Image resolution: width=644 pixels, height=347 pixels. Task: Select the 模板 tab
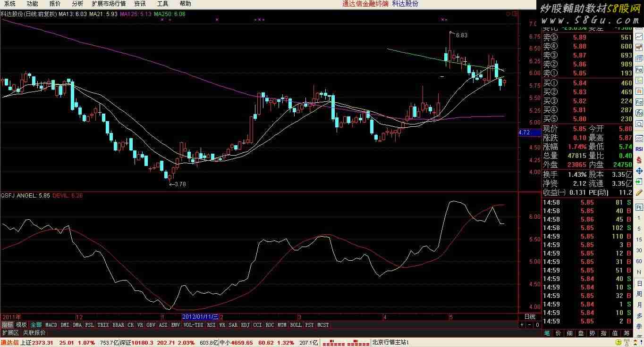pyautogui.click(x=21, y=325)
